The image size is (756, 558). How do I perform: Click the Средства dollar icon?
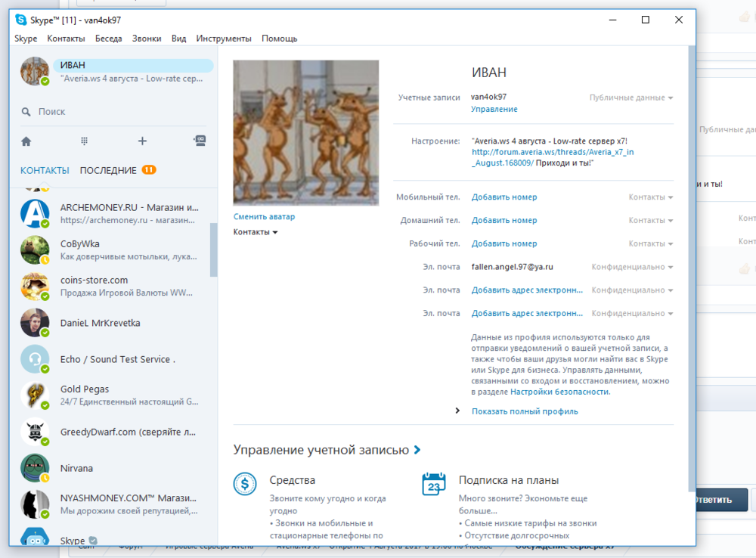click(245, 483)
